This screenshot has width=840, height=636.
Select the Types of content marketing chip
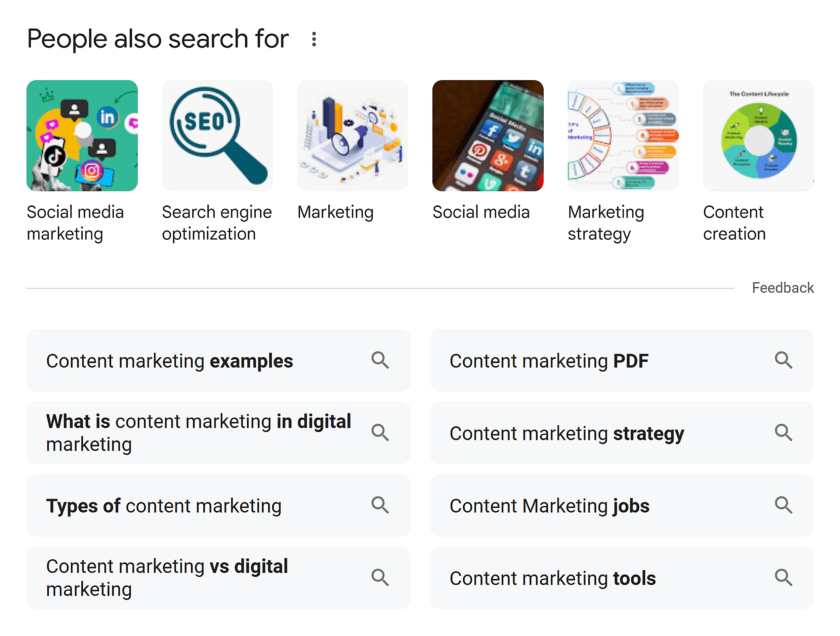pos(164,505)
